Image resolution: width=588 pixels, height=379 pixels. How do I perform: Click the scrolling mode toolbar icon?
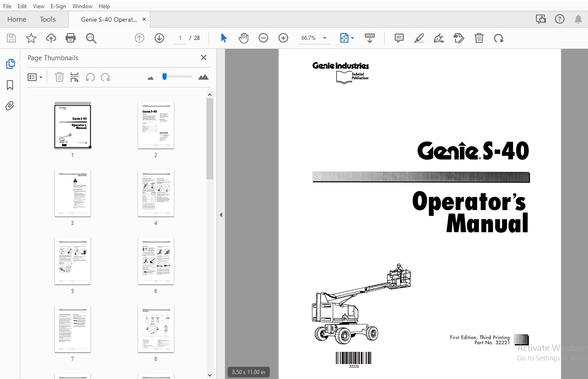click(x=370, y=38)
